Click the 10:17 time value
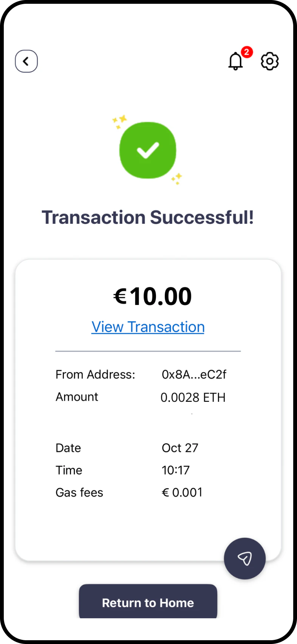Screen dimensions: 297x644 click(176, 470)
